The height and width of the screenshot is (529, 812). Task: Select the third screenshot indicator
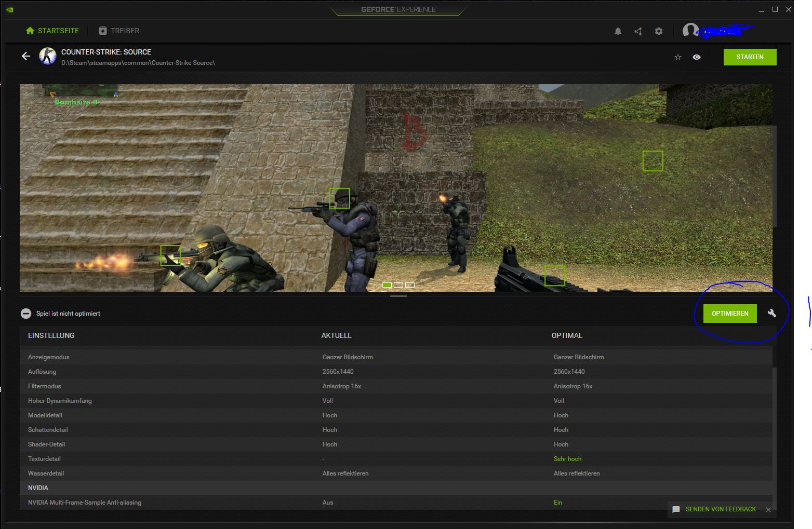410,285
